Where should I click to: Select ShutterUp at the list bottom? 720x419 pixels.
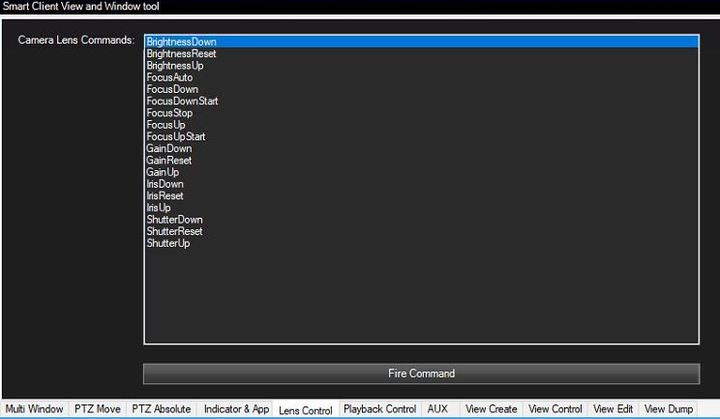[168, 243]
